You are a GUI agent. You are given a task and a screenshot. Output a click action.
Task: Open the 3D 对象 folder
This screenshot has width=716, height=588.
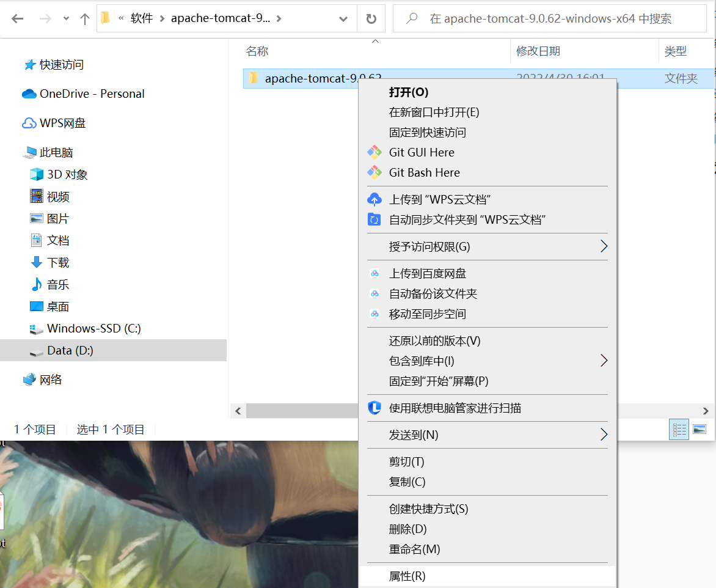point(59,175)
